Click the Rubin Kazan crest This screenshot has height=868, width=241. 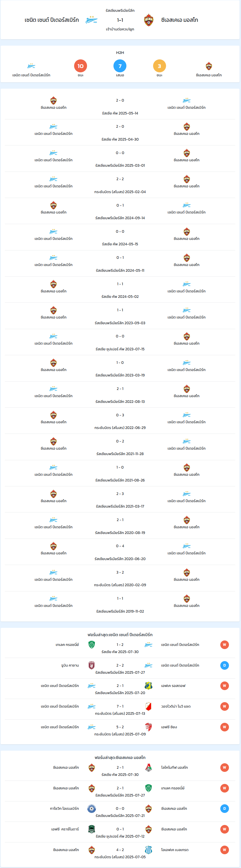coord(91,665)
